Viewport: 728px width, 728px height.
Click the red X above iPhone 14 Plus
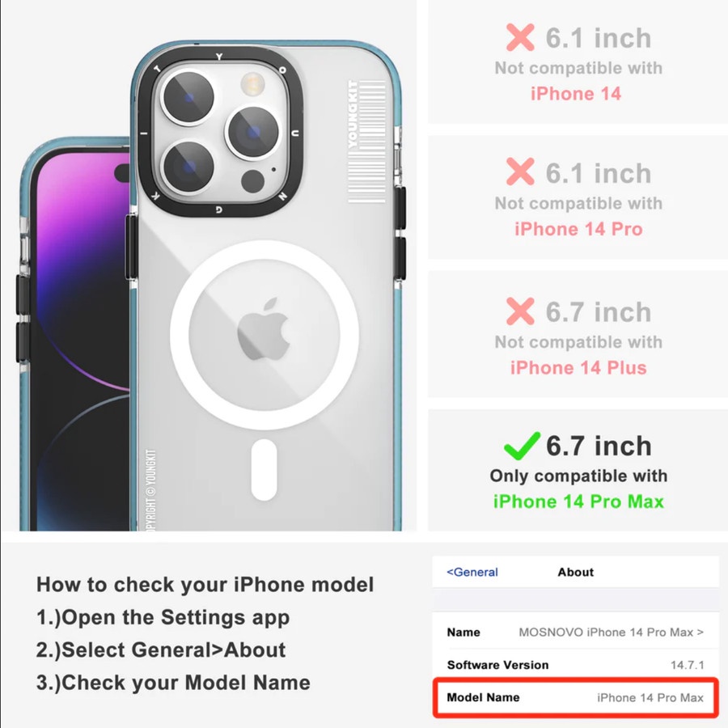(x=520, y=311)
